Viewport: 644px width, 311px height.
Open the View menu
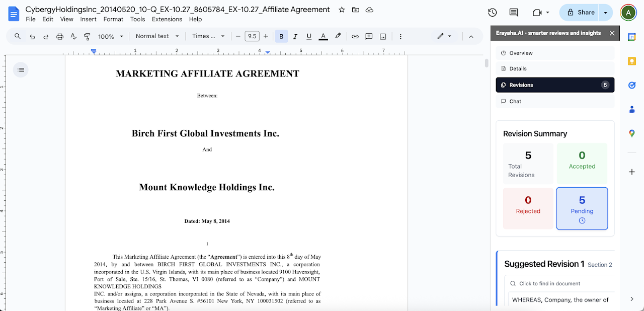67,19
